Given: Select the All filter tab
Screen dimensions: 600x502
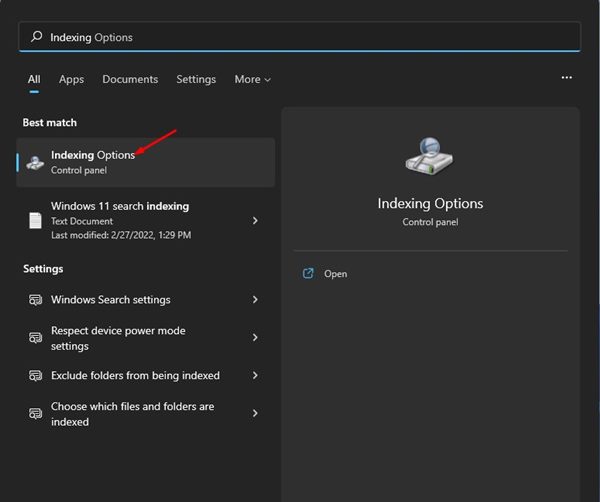Looking at the screenshot, I should pos(34,79).
